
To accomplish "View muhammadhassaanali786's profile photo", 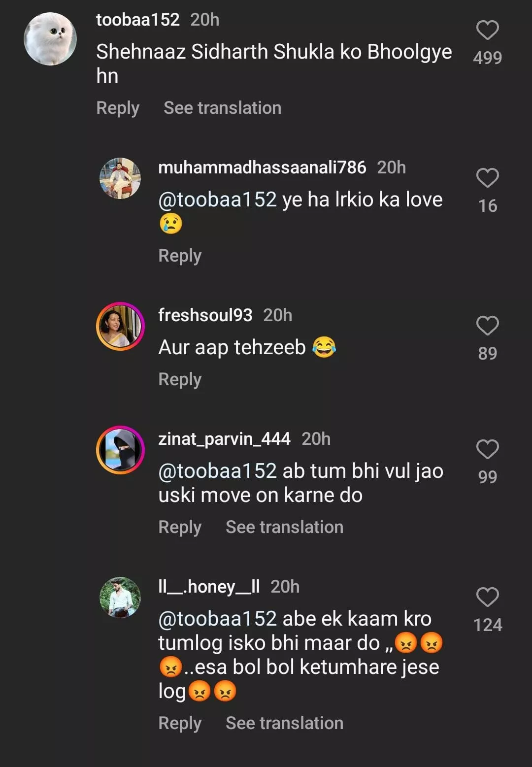I will coord(120,178).
